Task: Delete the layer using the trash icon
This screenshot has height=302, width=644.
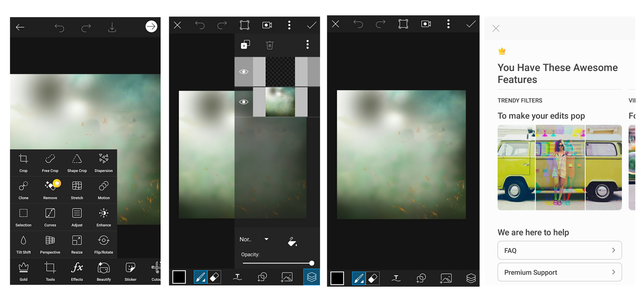Action: 270,45
